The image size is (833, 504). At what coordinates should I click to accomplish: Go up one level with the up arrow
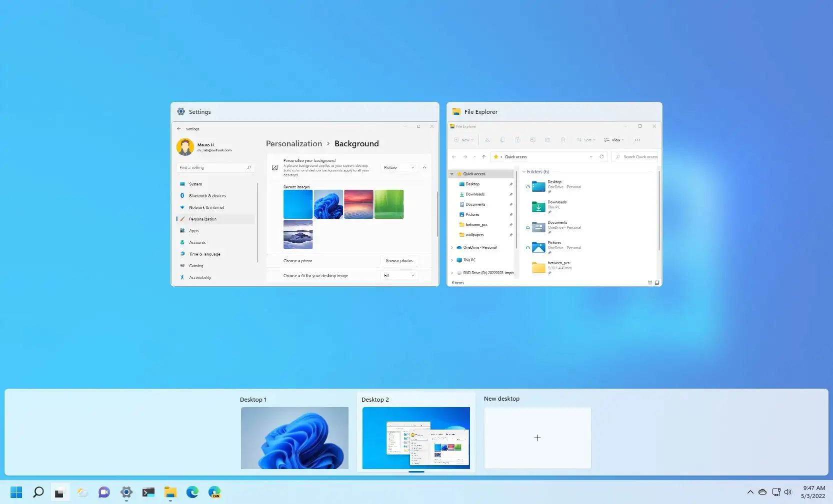tap(483, 156)
